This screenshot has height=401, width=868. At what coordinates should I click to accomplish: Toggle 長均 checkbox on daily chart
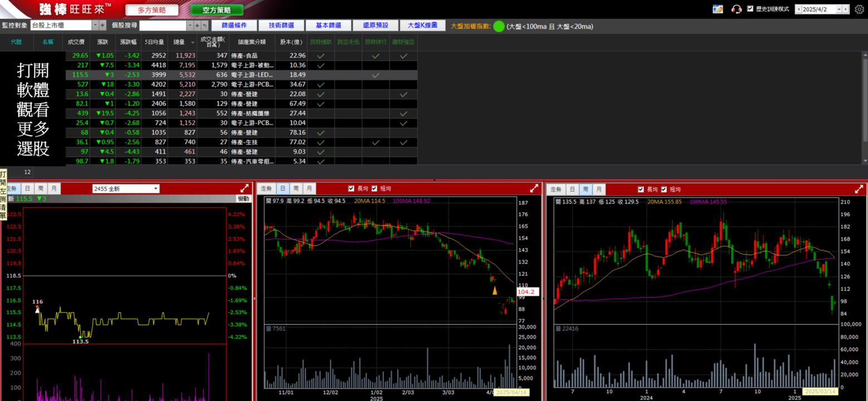[x=351, y=189]
